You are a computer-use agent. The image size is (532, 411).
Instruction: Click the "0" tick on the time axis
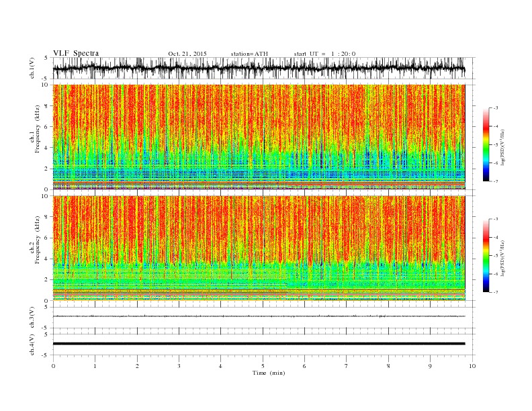pos(53,366)
